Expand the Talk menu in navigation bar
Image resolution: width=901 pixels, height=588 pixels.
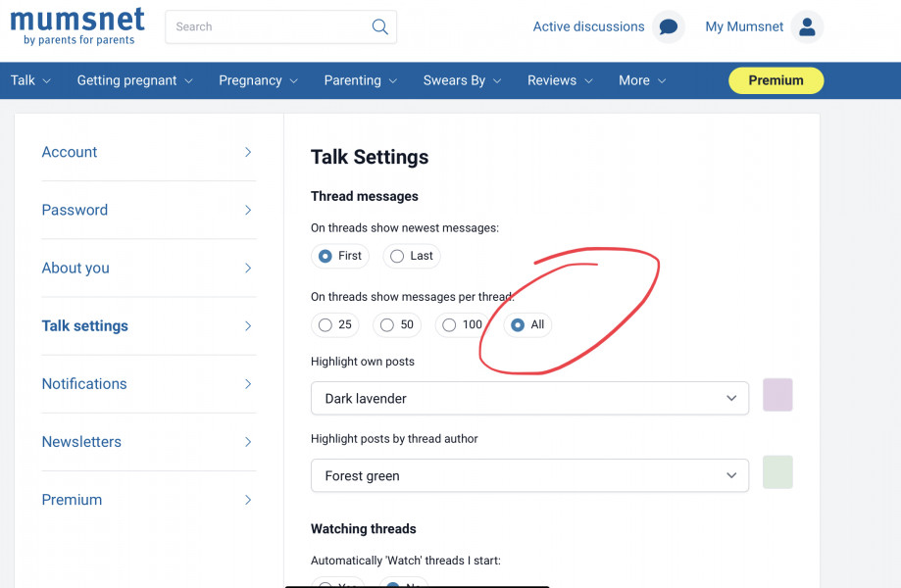pos(30,80)
